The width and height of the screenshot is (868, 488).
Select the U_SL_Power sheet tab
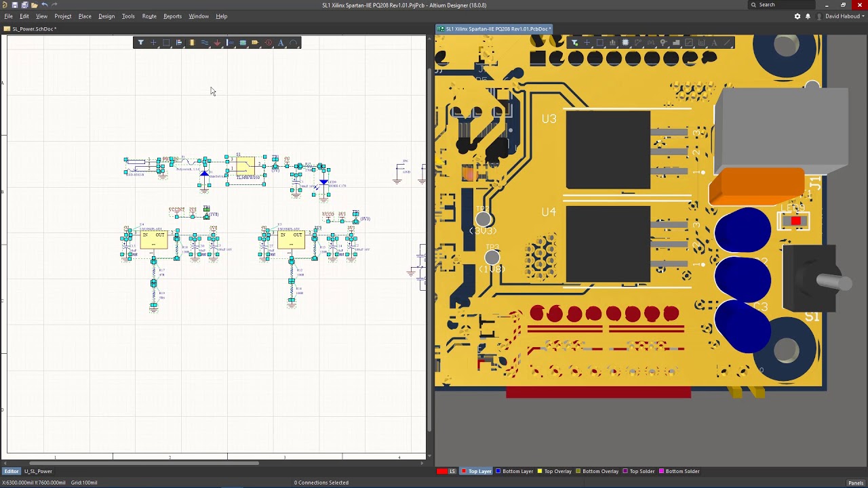(x=38, y=471)
